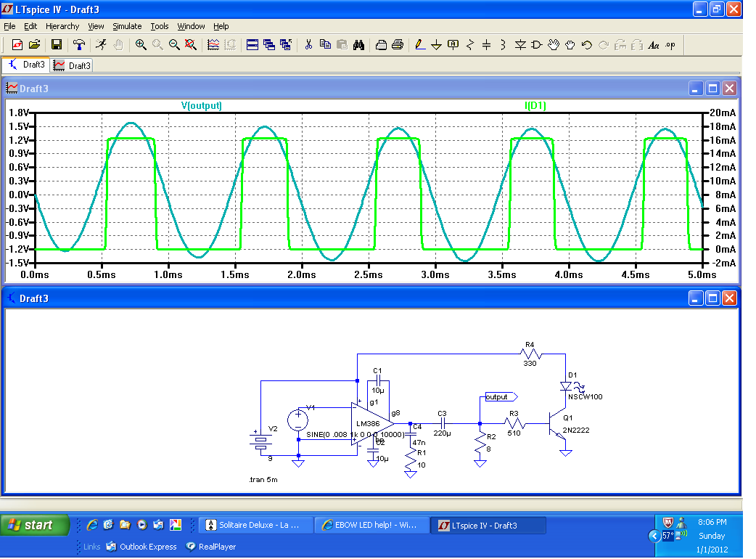Click the NSCW100 LED label
The height and width of the screenshot is (559, 756).
click(585, 397)
